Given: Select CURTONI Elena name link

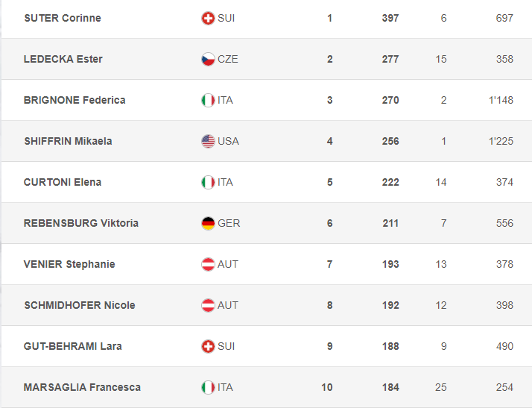Looking at the screenshot, I should (x=63, y=182).
